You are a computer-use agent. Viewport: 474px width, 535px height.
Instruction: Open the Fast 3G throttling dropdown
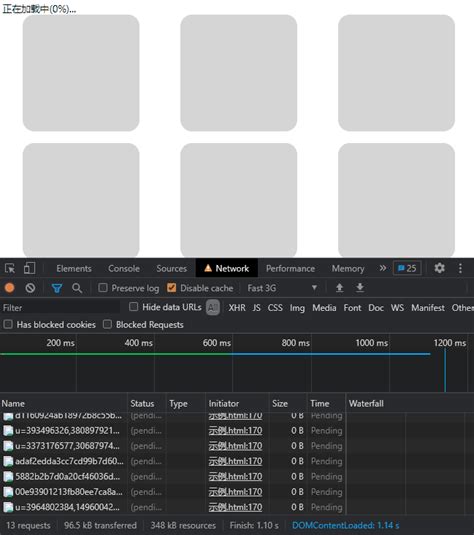282,288
